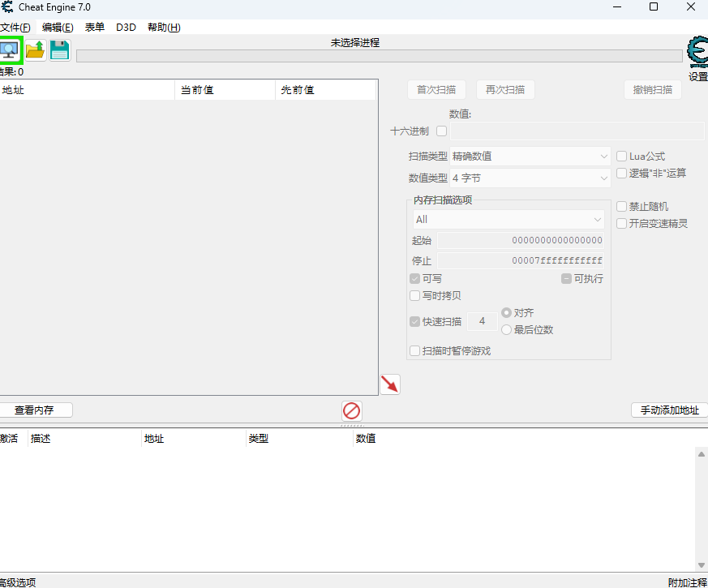Save table with floppy disk icon
Viewport: 708px width, 588px height.
(x=59, y=50)
